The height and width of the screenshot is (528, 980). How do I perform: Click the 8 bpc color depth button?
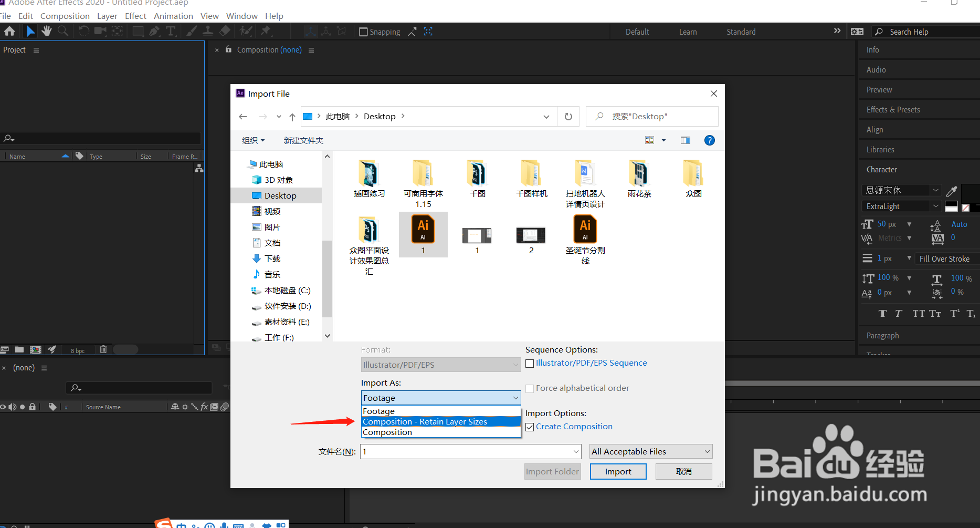tap(78, 350)
